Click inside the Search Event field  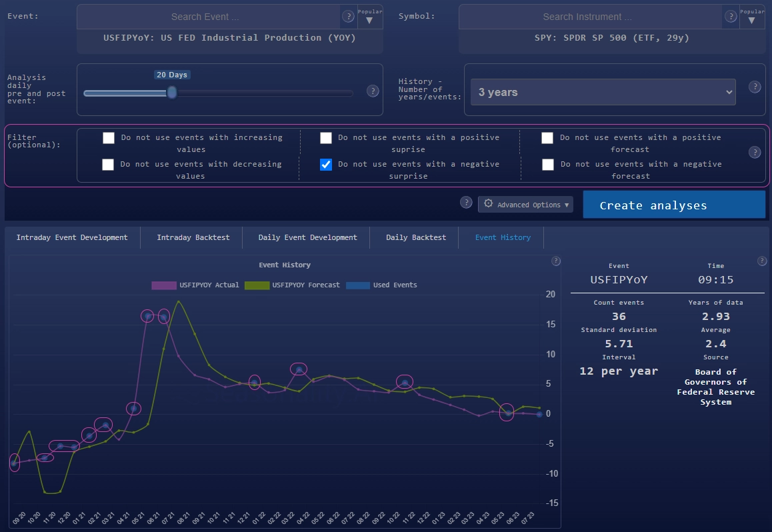(x=205, y=16)
